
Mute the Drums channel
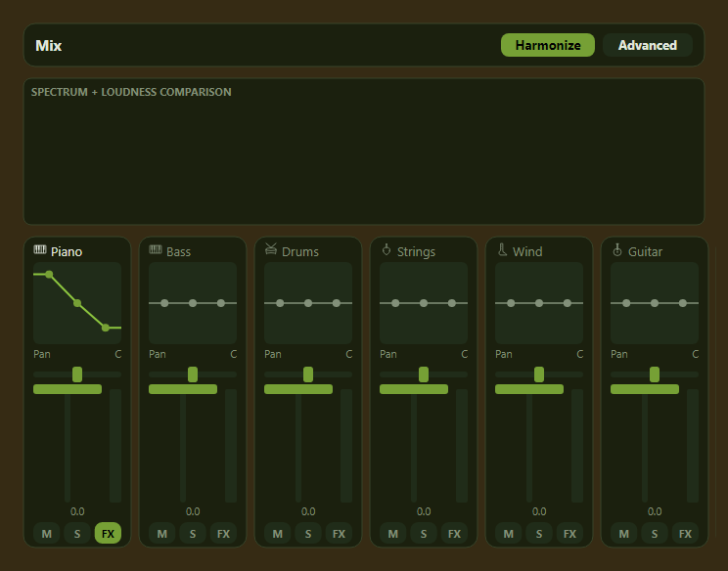(278, 534)
